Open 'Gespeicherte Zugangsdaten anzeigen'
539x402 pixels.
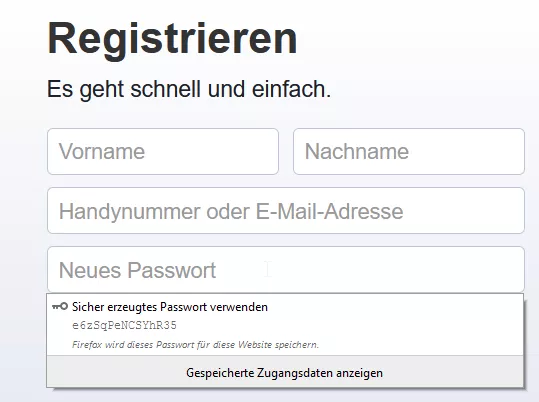(x=284, y=373)
